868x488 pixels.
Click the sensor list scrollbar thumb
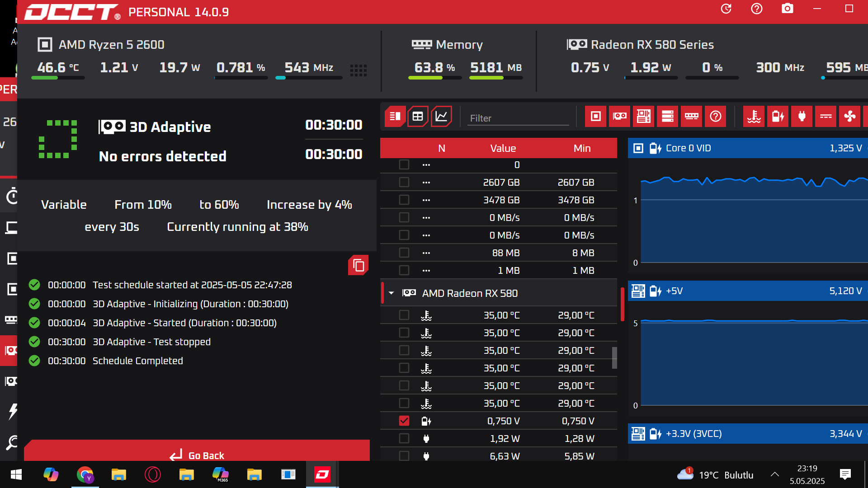point(614,357)
